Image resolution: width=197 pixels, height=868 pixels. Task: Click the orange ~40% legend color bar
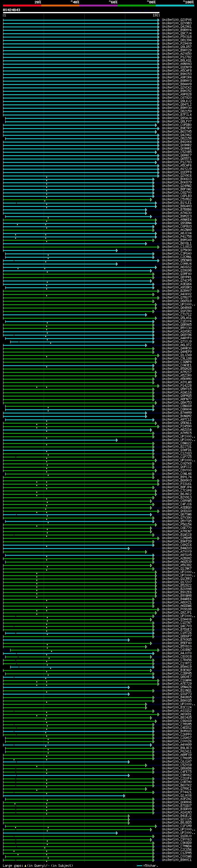point(60,6)
